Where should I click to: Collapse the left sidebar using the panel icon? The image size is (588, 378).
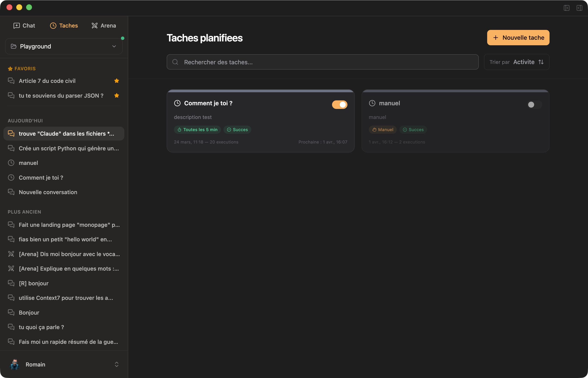tap(567, 8)
